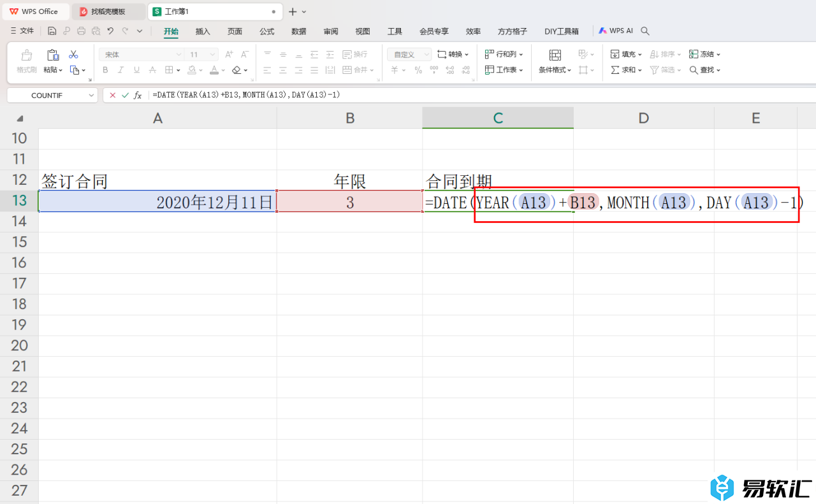Open the 文件 (File) menu
The width and height of the screenshot is (816, 504).
click(x=22, y=31)
